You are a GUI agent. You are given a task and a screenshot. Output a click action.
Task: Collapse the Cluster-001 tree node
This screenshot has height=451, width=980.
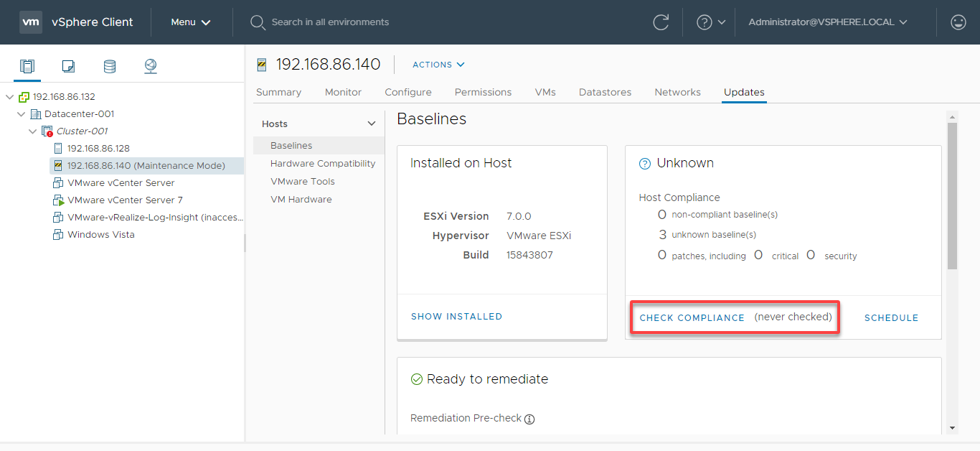(x=32, y=131)
